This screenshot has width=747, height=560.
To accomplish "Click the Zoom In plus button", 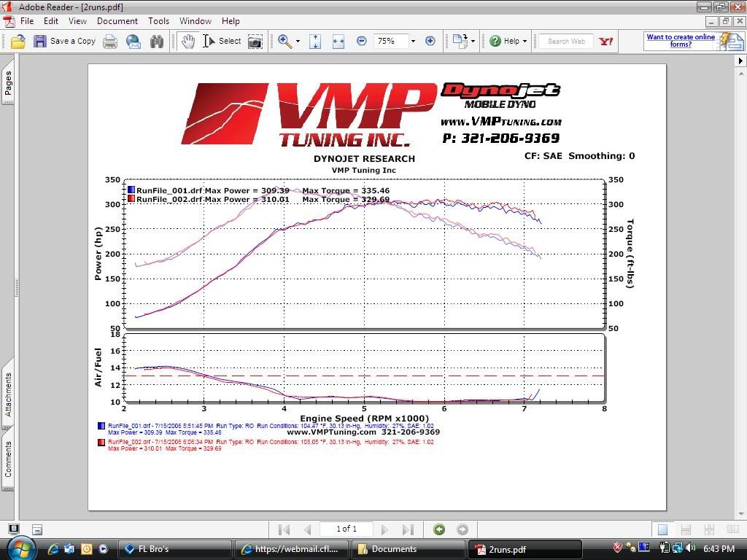I will pos(430,42).
